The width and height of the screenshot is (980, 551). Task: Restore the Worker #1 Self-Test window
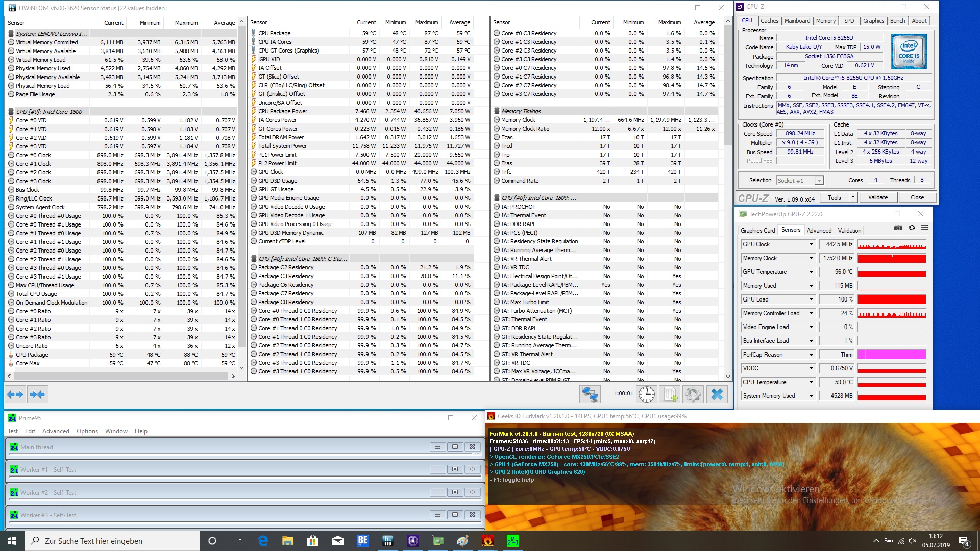pyautogui.click(x=455, y=469)
